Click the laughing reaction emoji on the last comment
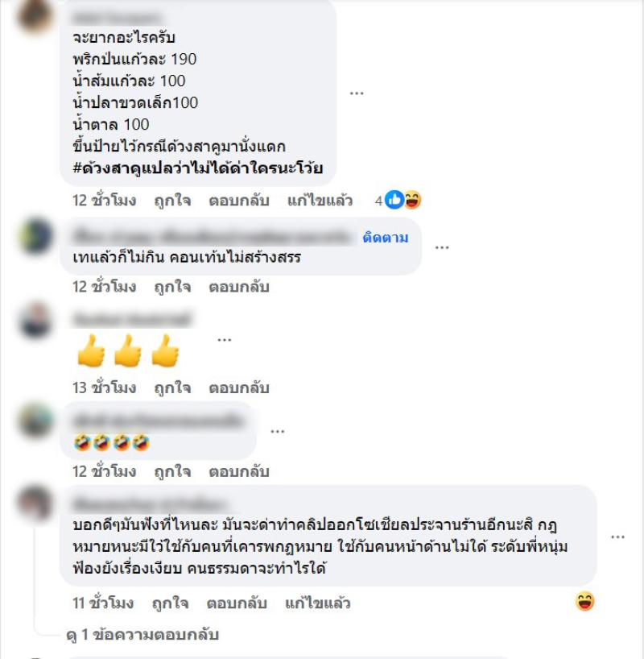The height and width of the screenshot is (659, 644). [584, 602]
